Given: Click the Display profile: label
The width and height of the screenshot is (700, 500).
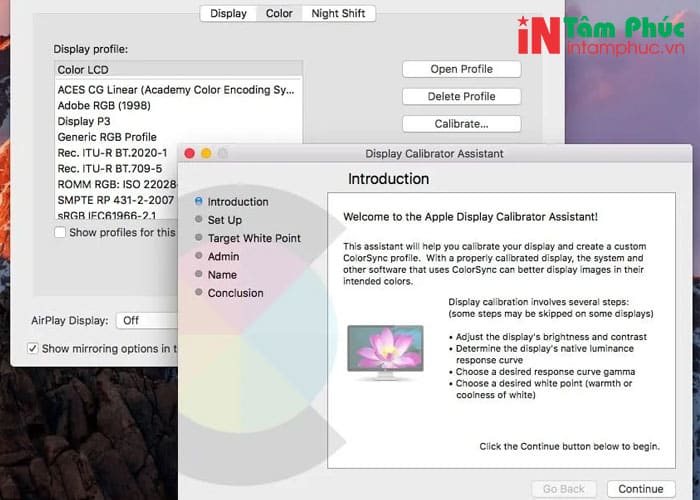Looking at the screenshot, I should click(x=91, y=49).
